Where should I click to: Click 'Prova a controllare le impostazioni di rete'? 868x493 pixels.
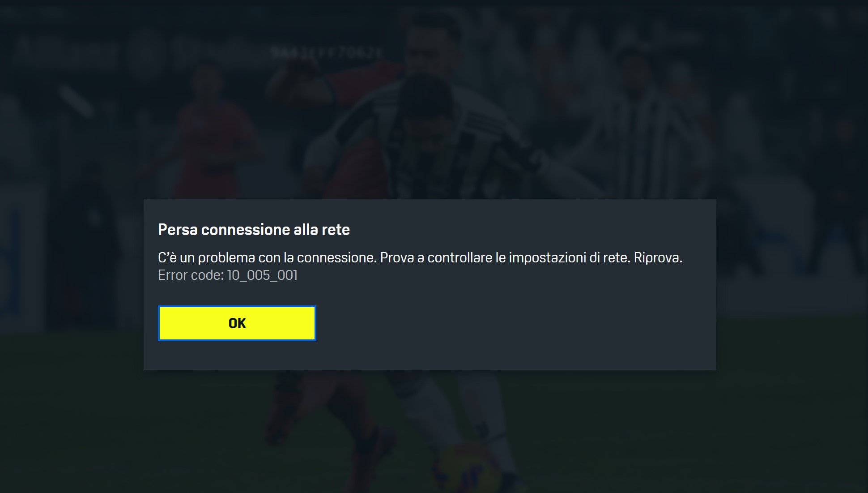click(505, 258)
